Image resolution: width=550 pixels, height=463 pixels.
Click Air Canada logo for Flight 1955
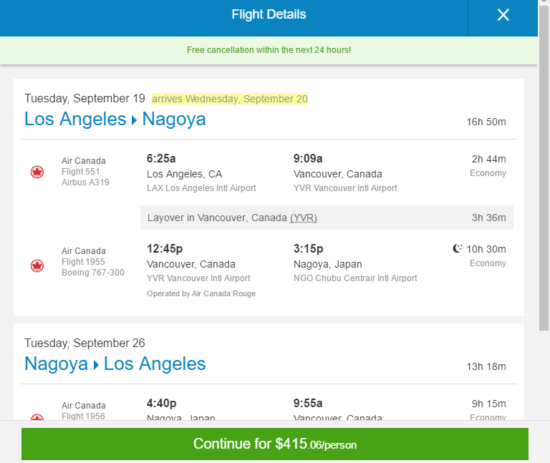(37, 266)
